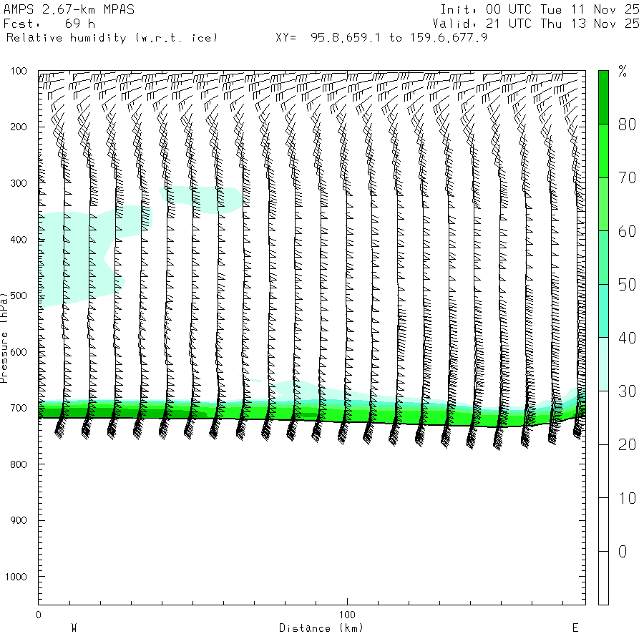
Task: Click the 100 km distance tick label
Action: click(x=347, y=615)
